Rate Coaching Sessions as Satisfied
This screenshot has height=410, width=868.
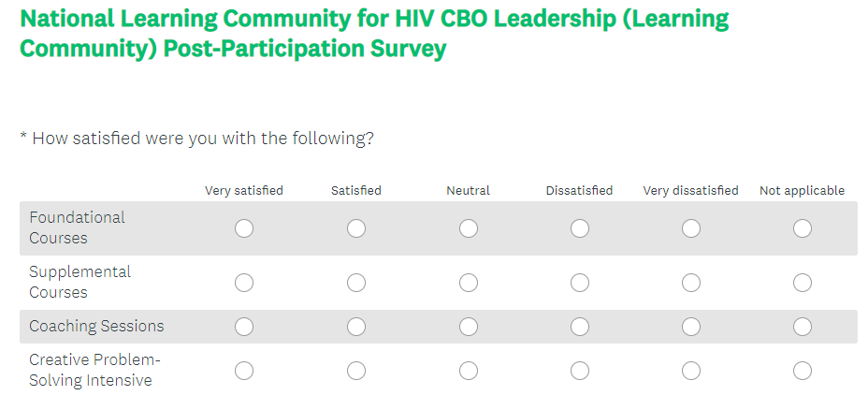(x=356, y=327)
